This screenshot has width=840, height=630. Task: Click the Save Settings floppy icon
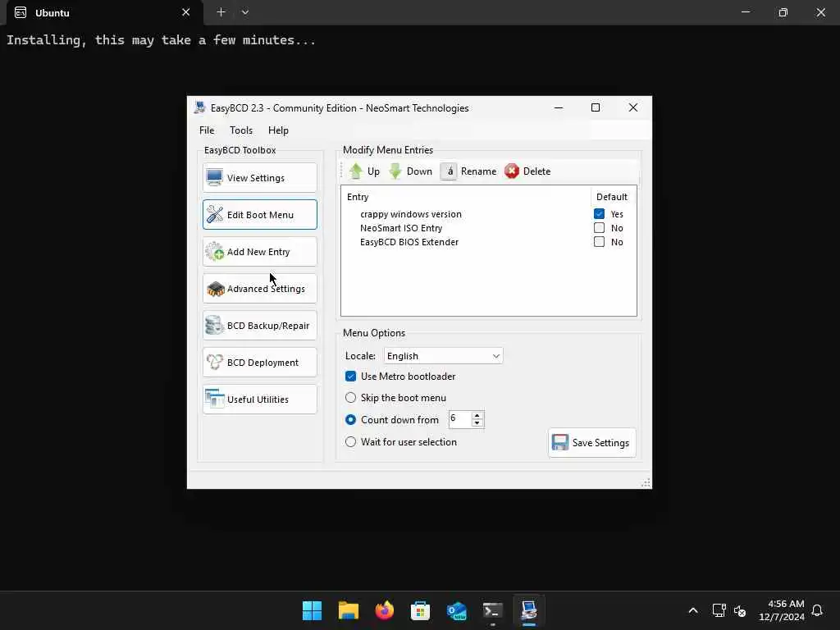point(559,442)
